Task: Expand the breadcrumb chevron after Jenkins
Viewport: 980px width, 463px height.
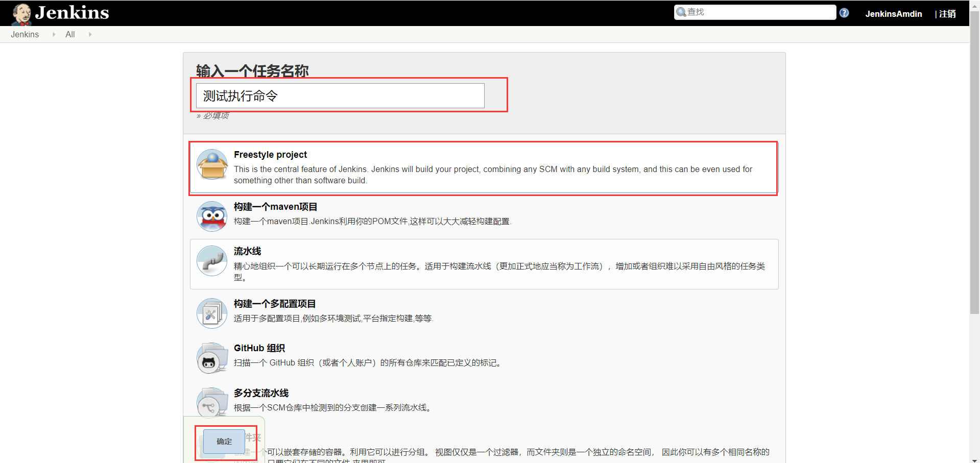Action: point(54,34)
